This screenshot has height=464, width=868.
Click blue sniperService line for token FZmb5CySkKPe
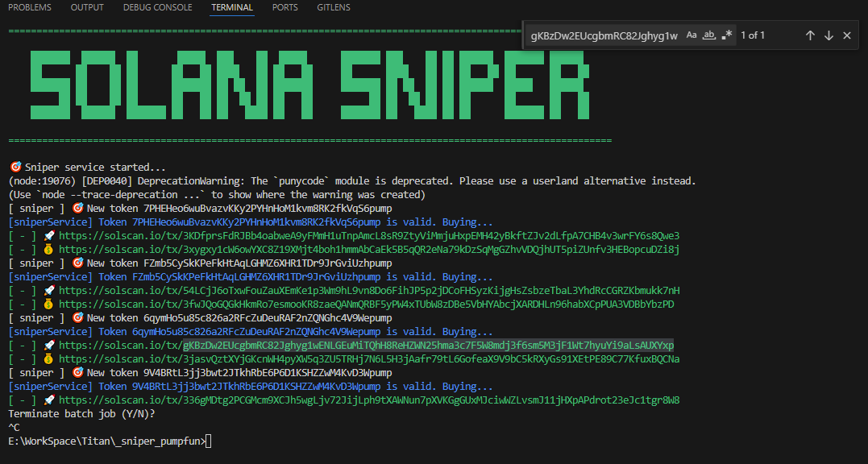(x=250, y=276)
